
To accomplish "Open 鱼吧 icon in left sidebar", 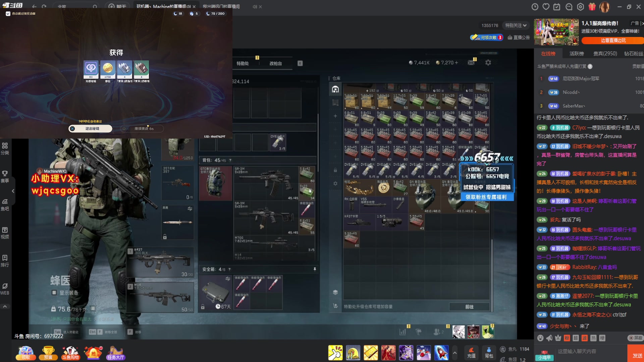I will click(x=5, y=205).
